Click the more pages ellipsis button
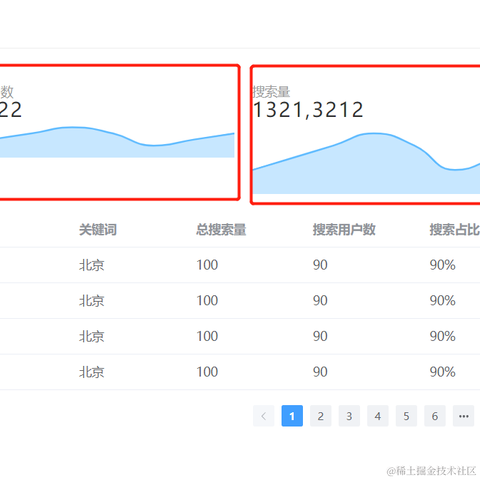 tap(463, 416)
